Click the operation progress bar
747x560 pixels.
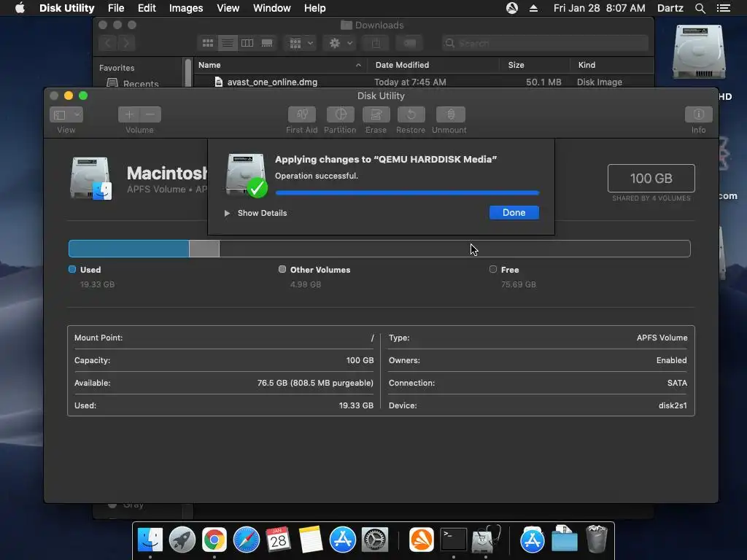click(x=407, y=192)
